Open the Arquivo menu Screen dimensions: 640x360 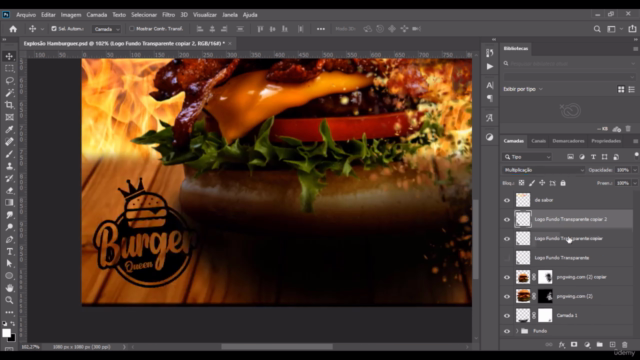[26, 15]
